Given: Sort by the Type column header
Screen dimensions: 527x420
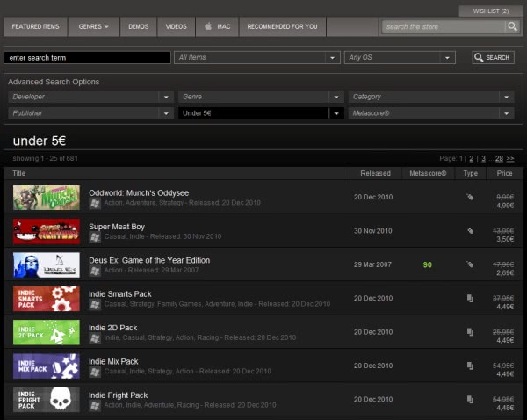Looking at the screenshot, I should tap(470, 173).
